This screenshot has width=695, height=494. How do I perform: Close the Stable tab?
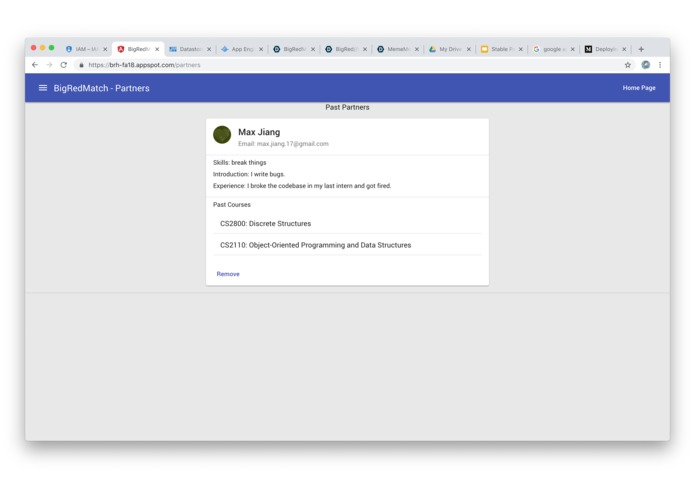coord(520,49)
